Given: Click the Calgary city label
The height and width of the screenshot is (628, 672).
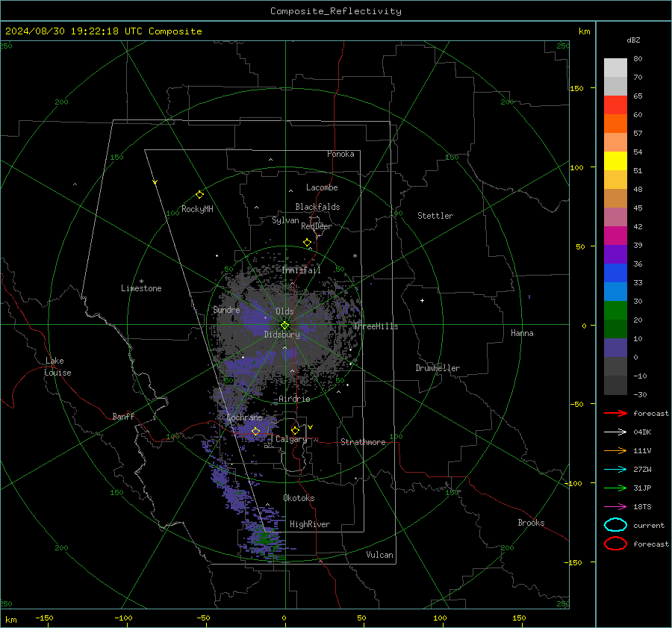Looking at the screenshot, I should (x=291, y=439).
